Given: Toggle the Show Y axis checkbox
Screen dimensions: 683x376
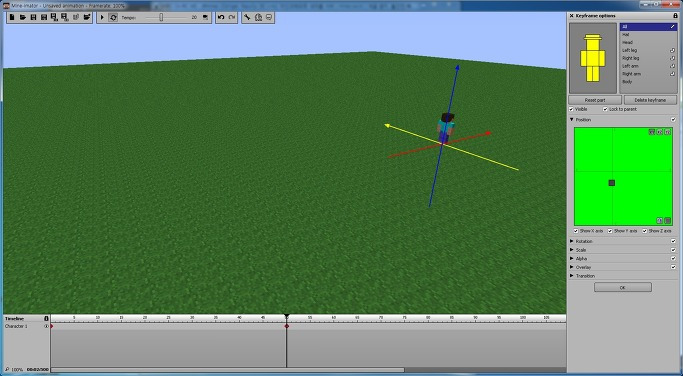Looking at the screenshot, I should [x=610, y=231].
